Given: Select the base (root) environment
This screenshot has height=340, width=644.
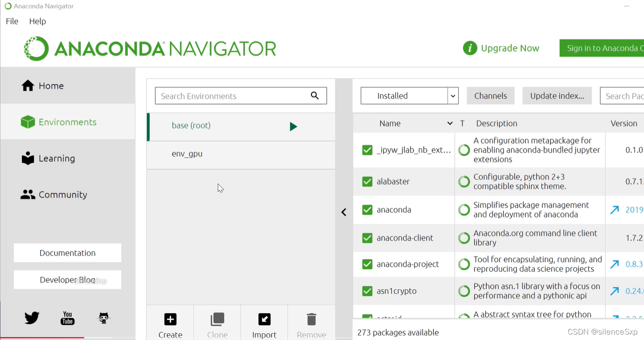Looking at the screenshot, I should coord(241,126).
